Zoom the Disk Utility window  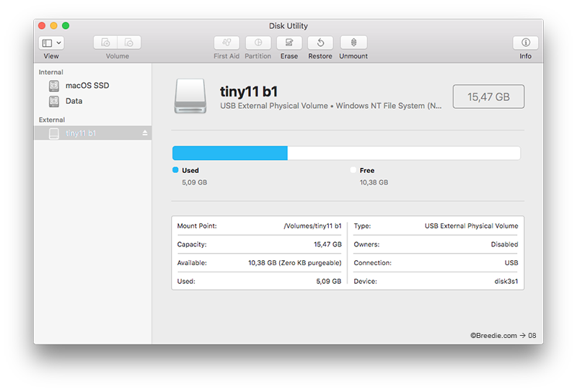click(x=66, y=26)
